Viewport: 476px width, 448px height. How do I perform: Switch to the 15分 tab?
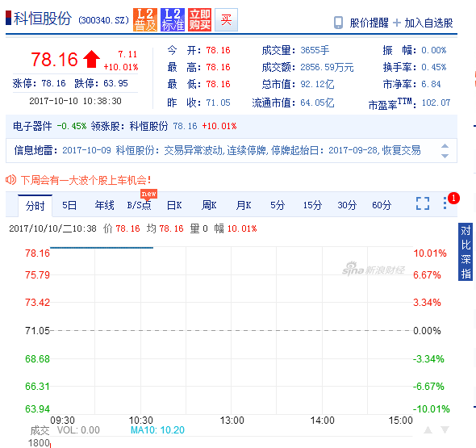(312, 205)
